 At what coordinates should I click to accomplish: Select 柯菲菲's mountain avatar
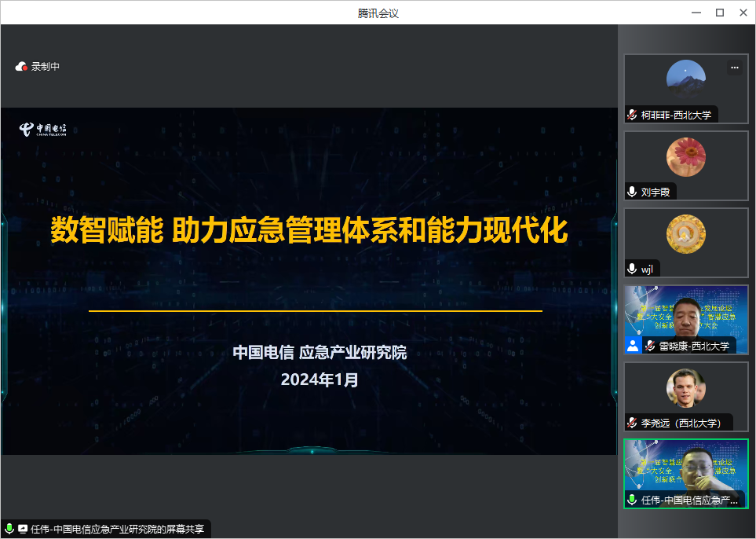click(685, 79)
